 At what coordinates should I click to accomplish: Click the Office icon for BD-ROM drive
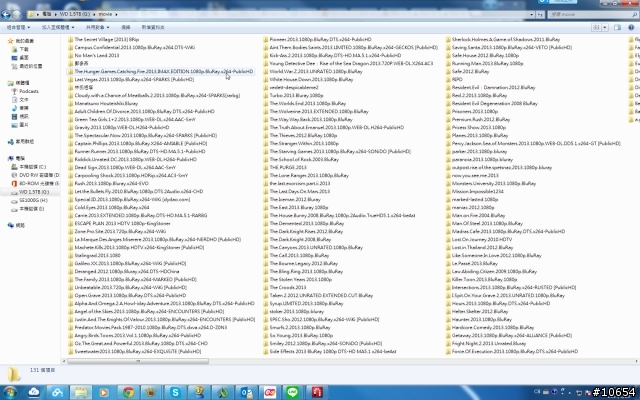14,184
